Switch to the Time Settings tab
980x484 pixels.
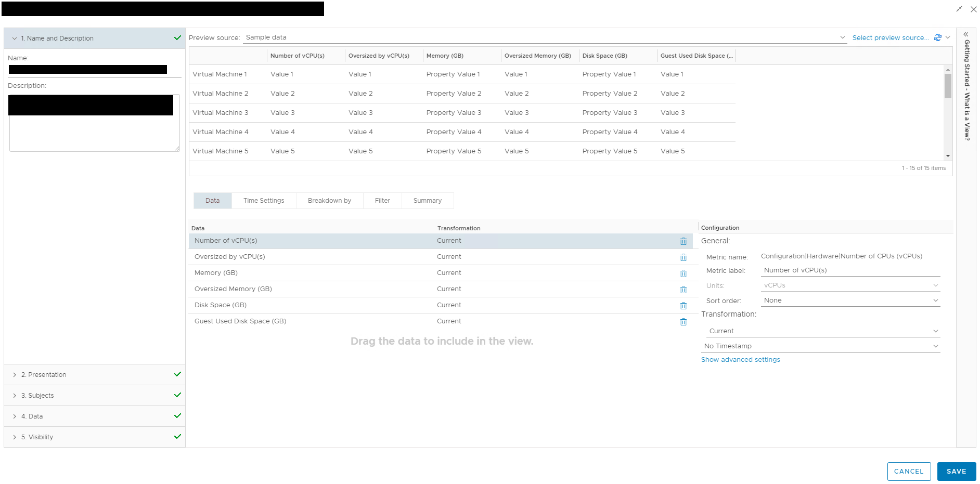click(264, 201)
